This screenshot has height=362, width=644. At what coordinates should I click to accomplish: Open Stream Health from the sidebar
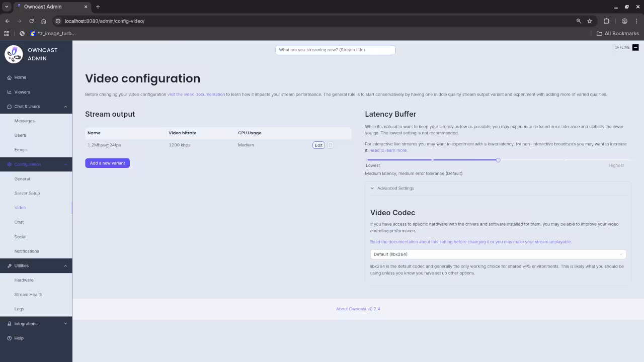coord(28,294)
